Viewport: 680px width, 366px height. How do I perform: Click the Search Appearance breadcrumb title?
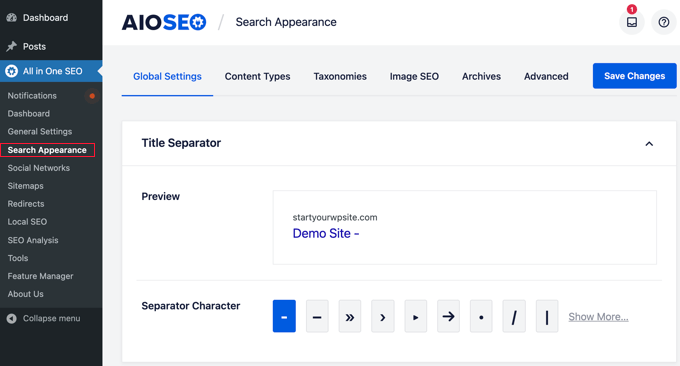[286, 22]
